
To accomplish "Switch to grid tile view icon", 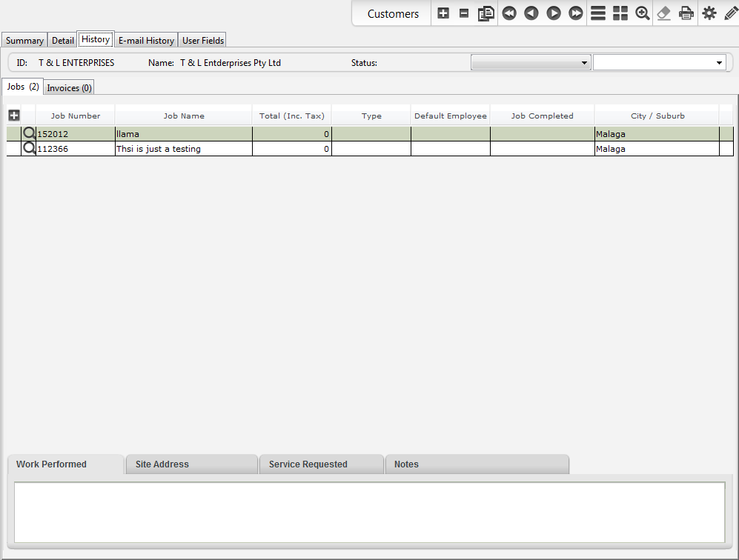I will coord(620,13).
